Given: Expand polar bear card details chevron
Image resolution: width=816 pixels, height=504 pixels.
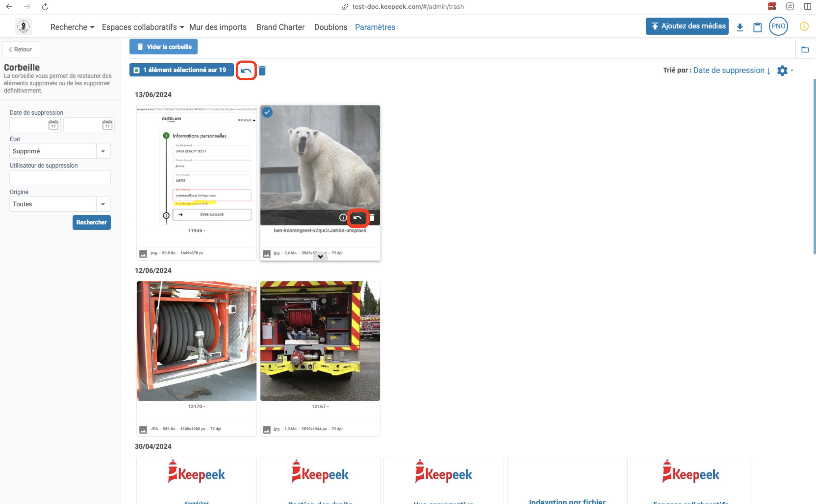Looking at the screenshot, I should [x=320, y=256].
